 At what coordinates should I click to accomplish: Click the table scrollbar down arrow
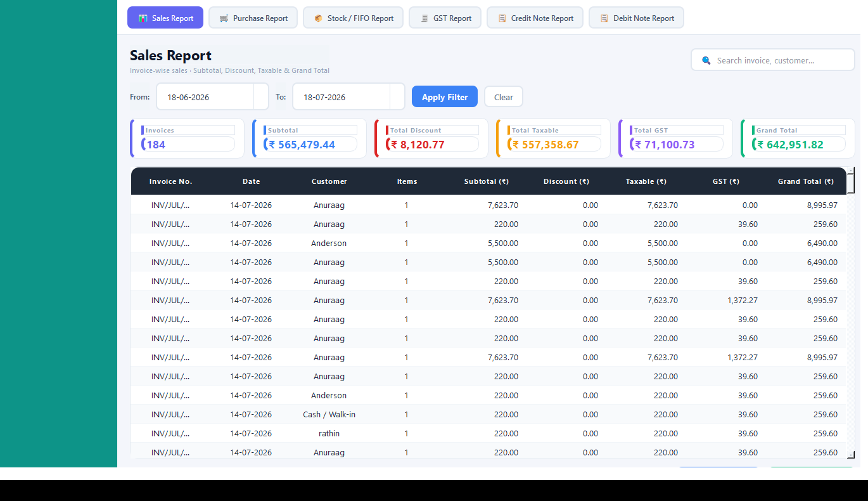[x=851, y=455]
